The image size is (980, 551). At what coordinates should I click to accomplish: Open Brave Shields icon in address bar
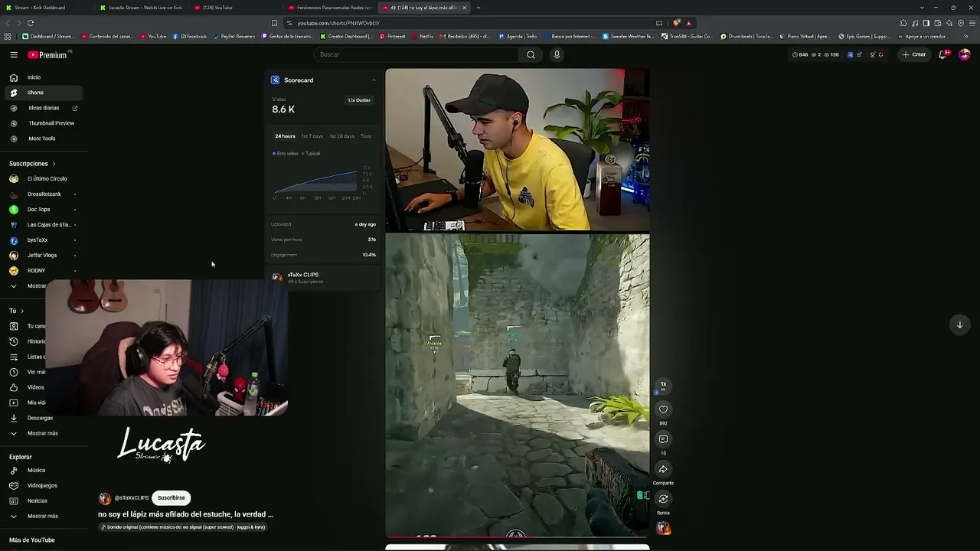(676, 23)
